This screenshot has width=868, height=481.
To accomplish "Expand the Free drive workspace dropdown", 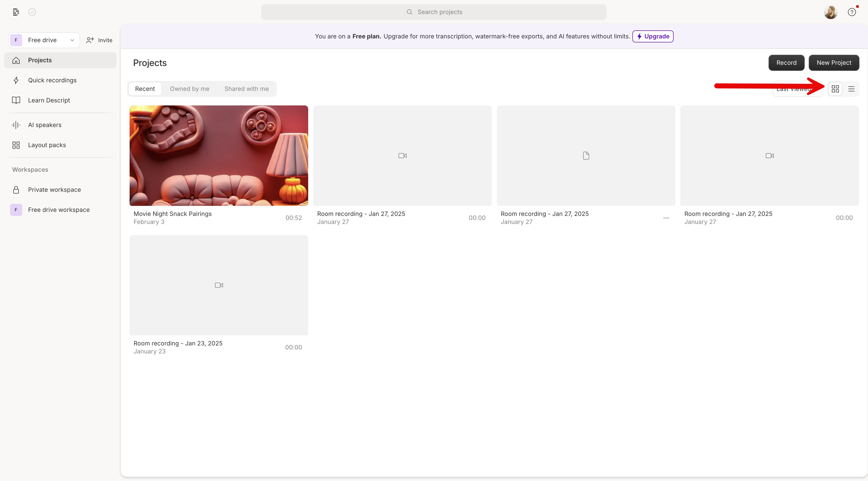I will pos(72,40).
